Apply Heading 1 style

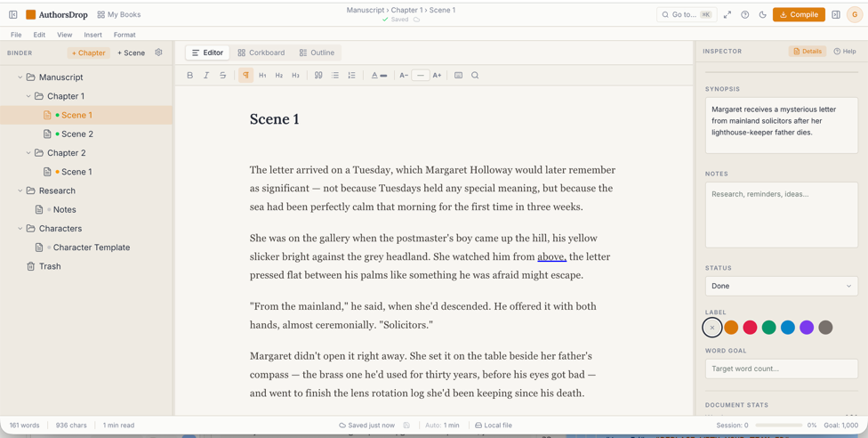[262, 76]
